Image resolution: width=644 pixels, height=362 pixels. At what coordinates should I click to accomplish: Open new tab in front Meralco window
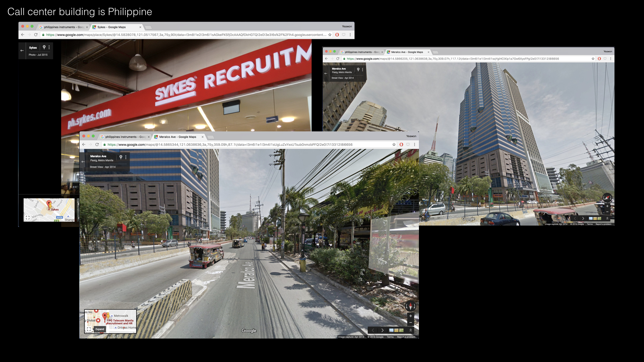point(211,137)
